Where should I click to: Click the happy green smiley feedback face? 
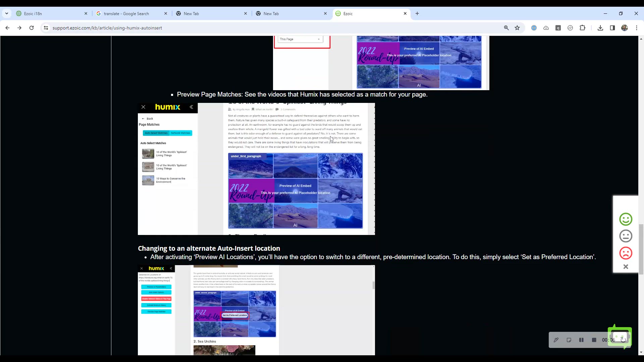point(626,219)
